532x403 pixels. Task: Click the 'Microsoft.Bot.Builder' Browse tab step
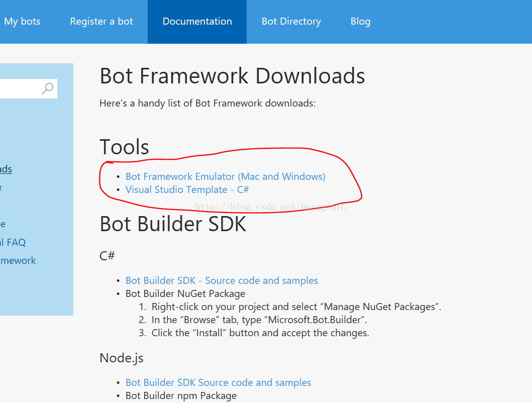(x=259, y=320)
